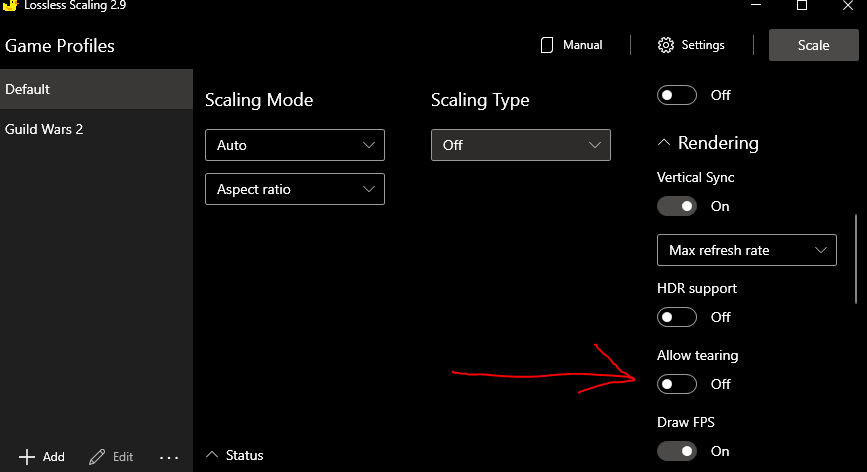Open the Max refresh rate dropdown
867x472 pixels.
(x=746, y=250)
